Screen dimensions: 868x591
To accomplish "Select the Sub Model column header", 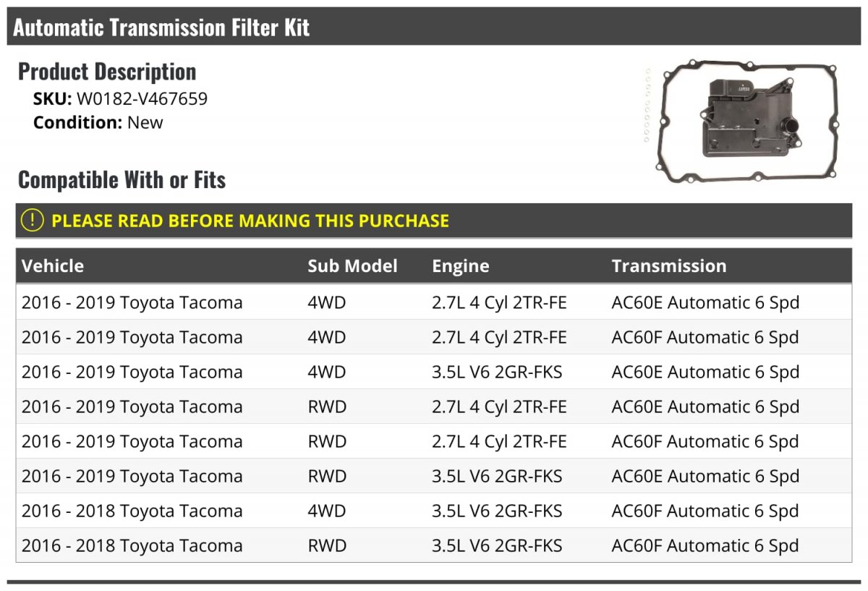I will point(352,266).
